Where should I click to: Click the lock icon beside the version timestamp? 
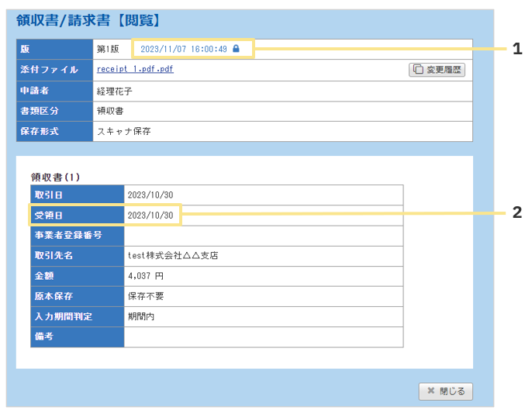[237, 49]
